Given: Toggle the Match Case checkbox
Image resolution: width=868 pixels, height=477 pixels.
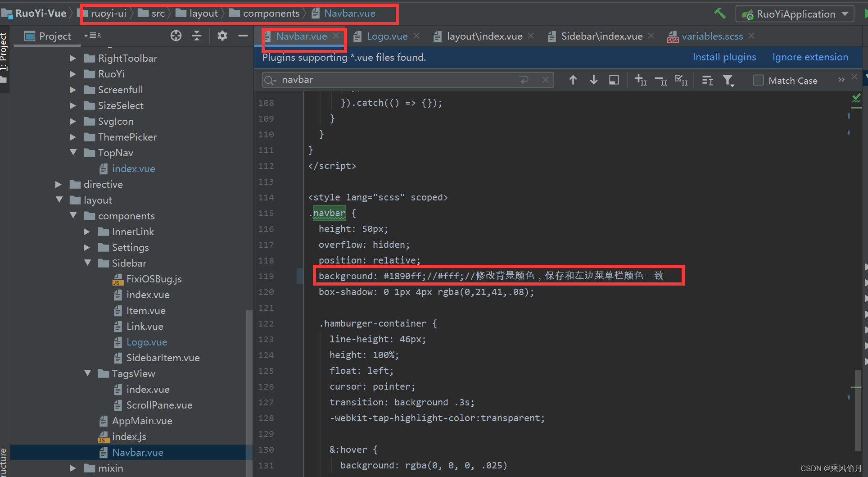Looking at the screenshot, I should coord(758,80).
